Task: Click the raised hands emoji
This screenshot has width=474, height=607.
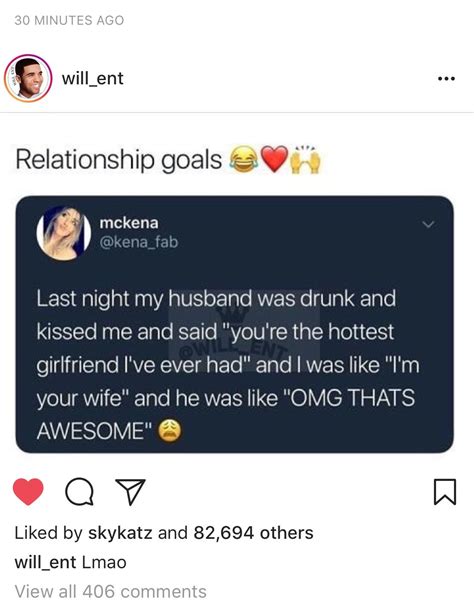Action: pos(306,159)
